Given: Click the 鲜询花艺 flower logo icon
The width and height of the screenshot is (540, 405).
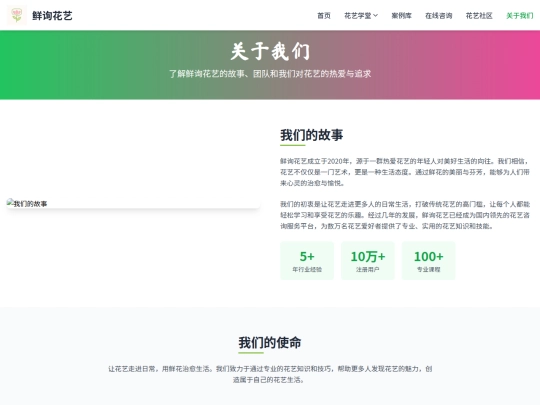Looking at the screenshot, I should [17, 15].
